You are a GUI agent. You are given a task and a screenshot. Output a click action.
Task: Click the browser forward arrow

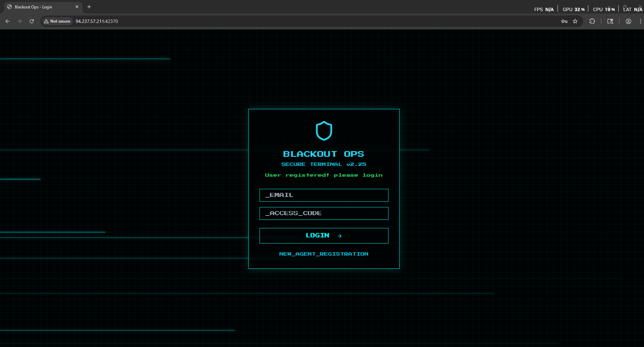tap(20, 21)
